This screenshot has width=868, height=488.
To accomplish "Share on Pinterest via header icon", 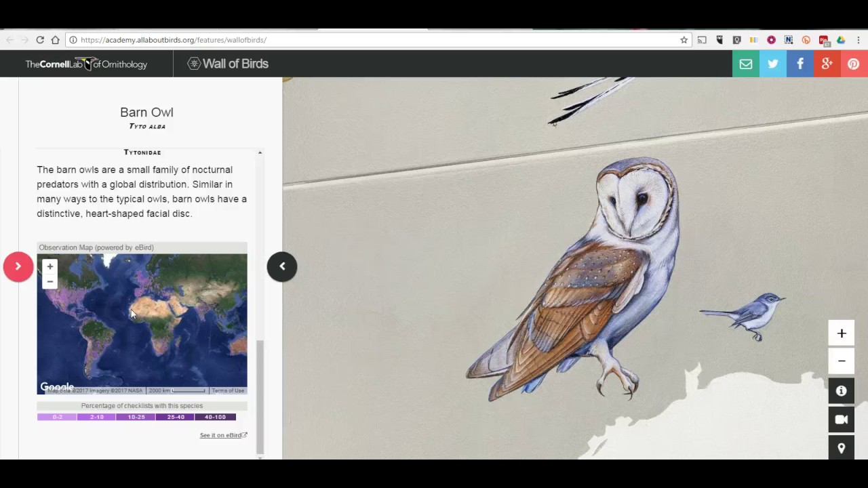I will tap(854, 64).
